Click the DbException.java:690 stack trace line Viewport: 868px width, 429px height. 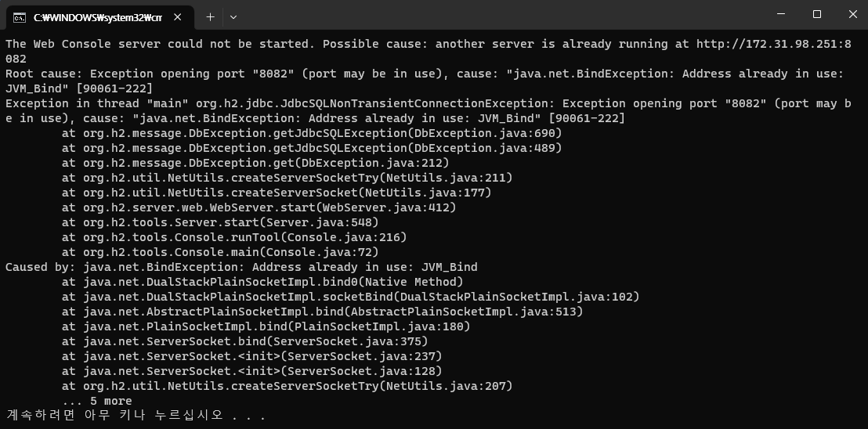point(313,132)
